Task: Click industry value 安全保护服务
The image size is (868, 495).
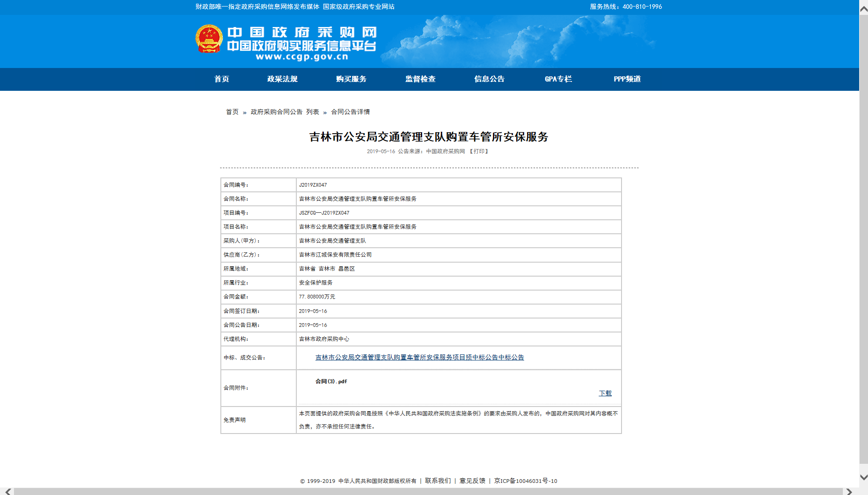Action: [316, 283]
